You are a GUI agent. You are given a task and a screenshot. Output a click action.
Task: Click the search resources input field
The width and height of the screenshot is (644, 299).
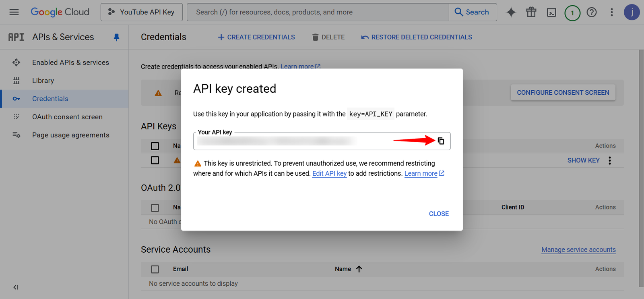coord(318,12)
